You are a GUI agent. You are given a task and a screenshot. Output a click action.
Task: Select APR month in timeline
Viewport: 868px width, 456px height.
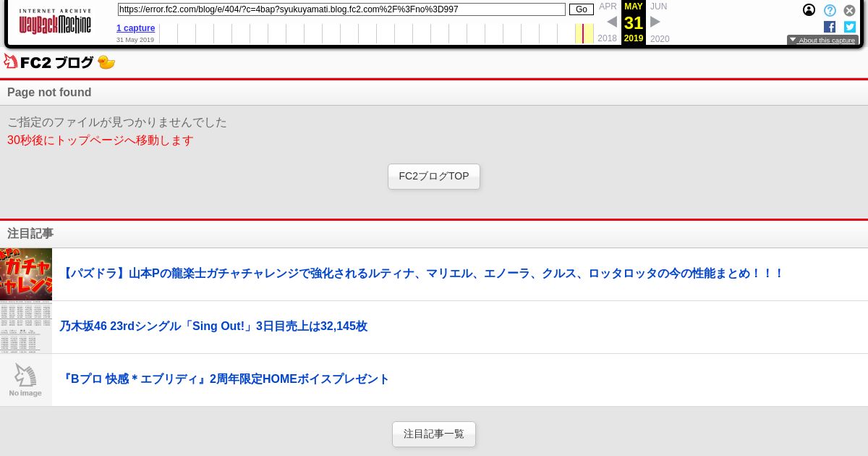(608, 7)
